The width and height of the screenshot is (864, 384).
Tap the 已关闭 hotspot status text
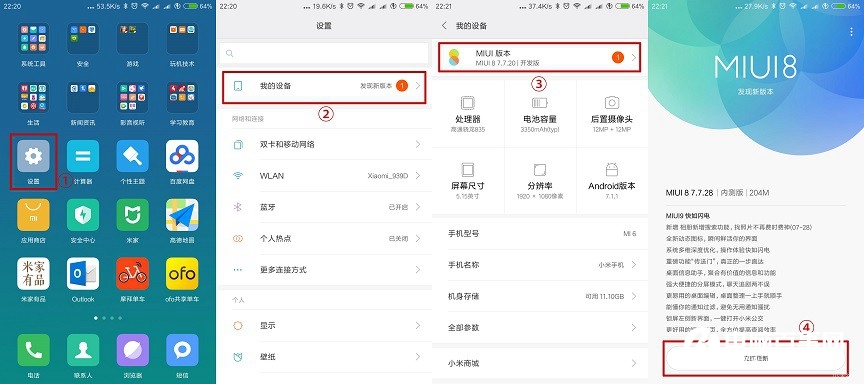tap(398, 239)
